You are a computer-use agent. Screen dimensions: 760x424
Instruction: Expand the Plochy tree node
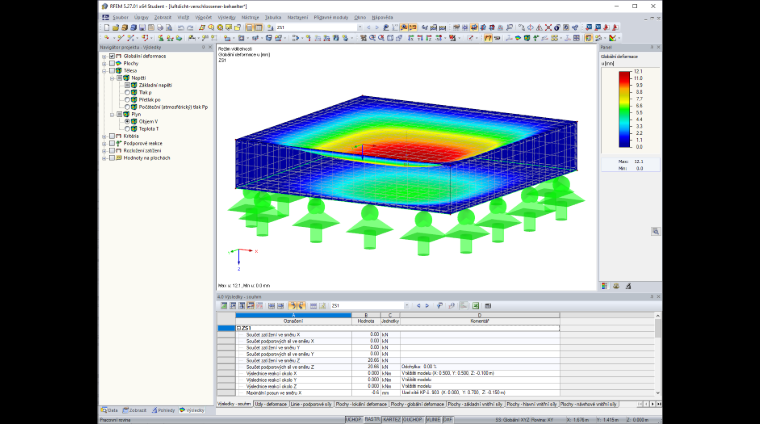click(x=104, y=63)
